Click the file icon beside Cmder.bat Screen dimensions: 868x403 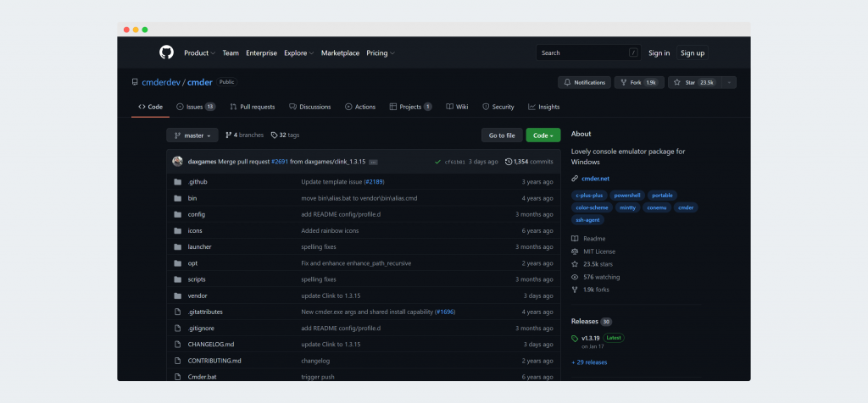(x=178, y=377)
